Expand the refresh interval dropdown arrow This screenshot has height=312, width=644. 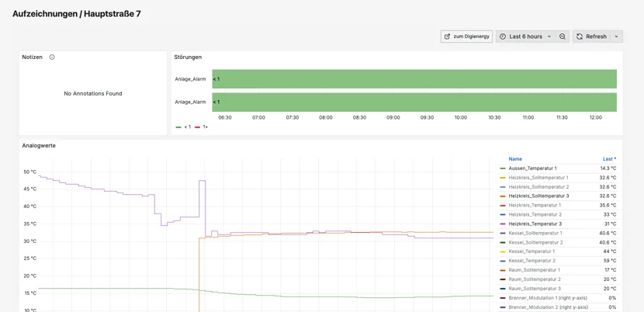[617, 36]
